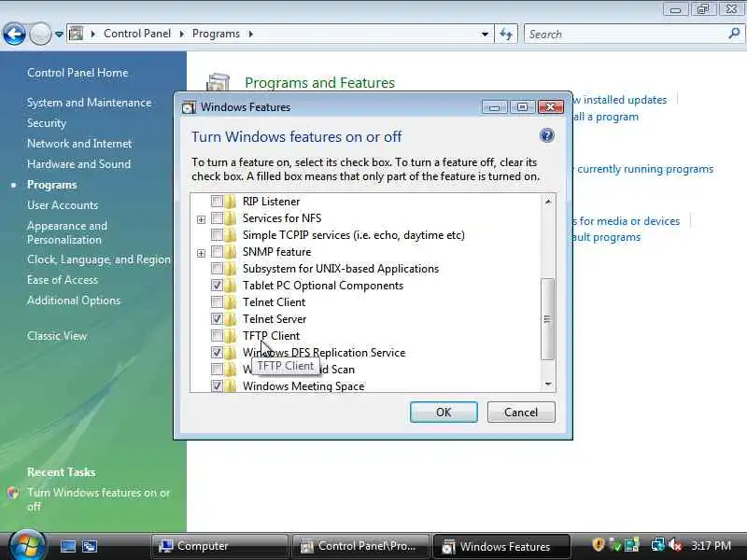Click the Control Panel icon in address bar
Viewport: 747px width, 560px height.
[77, 34]
